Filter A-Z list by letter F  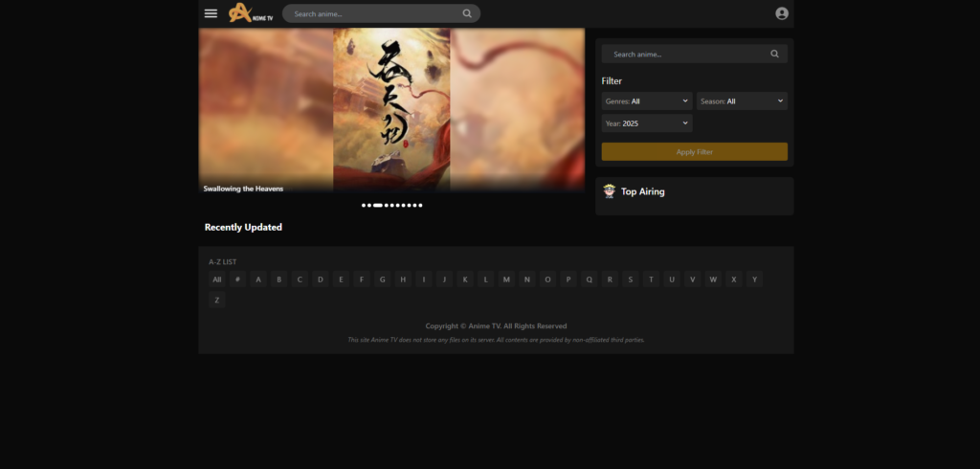(x=361, y=279)
